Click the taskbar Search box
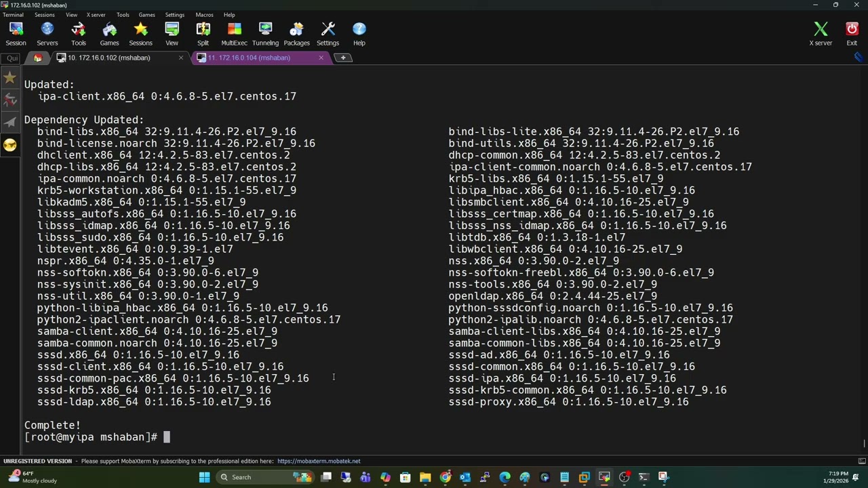Screen dimensions: 868x488 (265, 477)
